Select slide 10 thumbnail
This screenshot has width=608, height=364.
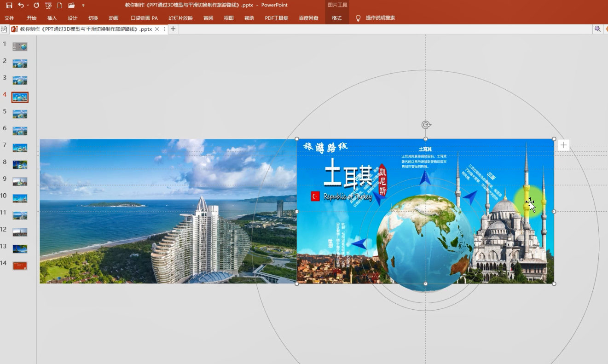click(20, 198)
